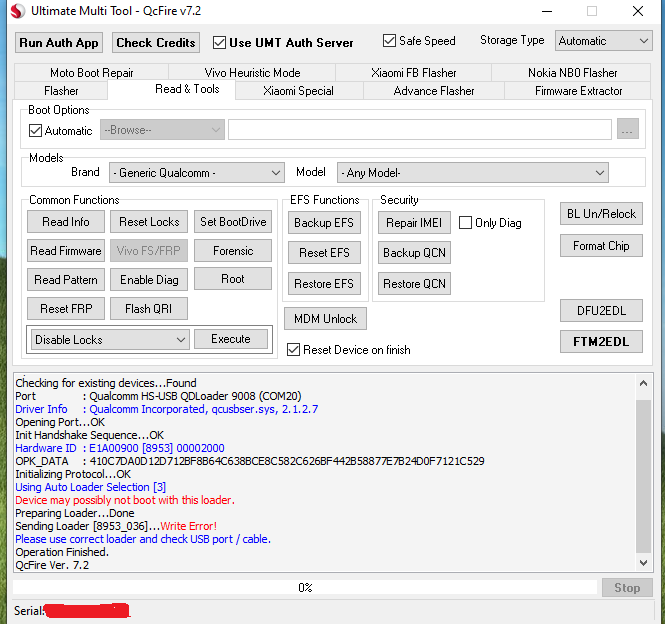Click the Execute button
Image resolution: width=665 pixels, height=624 pixels.
(231, 339)
